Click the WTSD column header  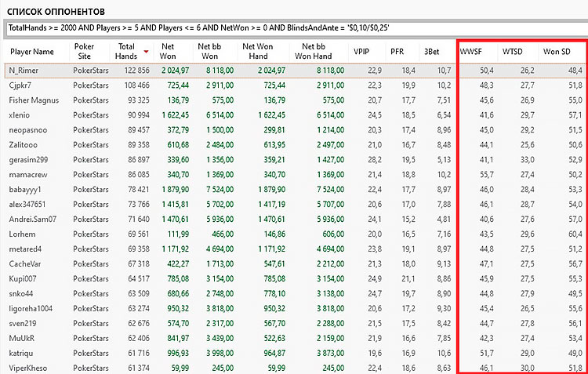tap(513, 52)
